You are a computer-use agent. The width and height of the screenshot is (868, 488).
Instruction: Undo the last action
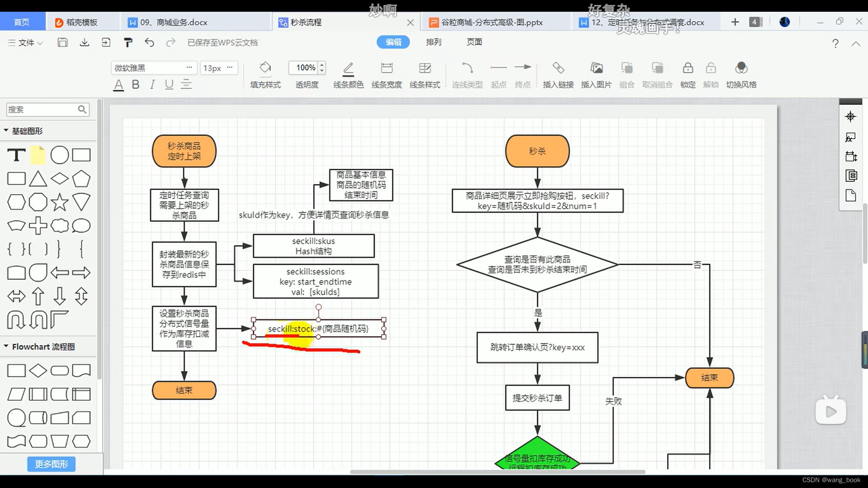click(x=150, y=42)
